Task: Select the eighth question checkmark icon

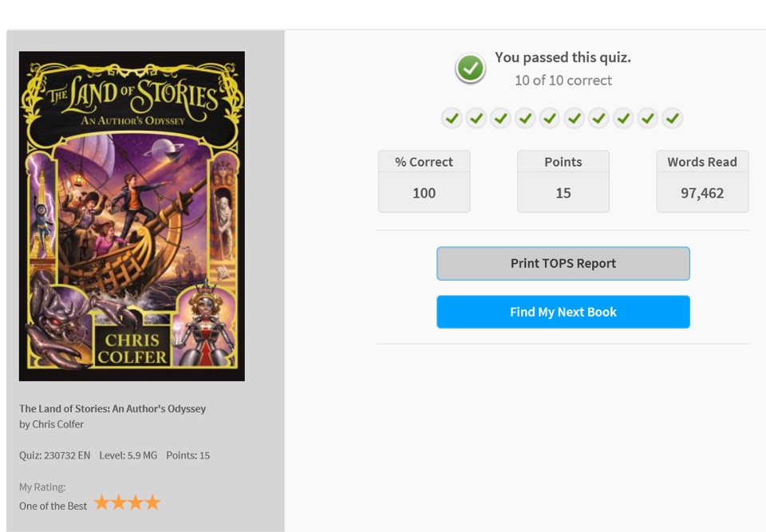Action: 623,118
